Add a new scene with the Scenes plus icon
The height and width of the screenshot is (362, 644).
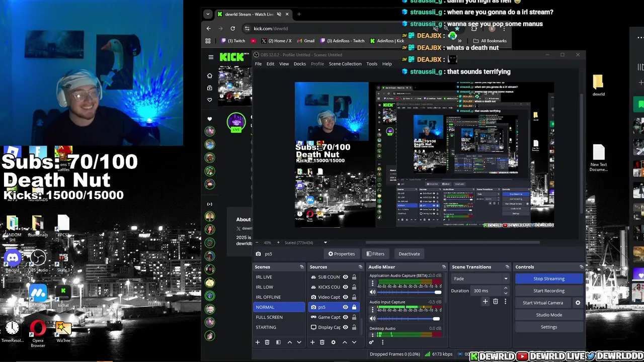[x=257, y=342]
